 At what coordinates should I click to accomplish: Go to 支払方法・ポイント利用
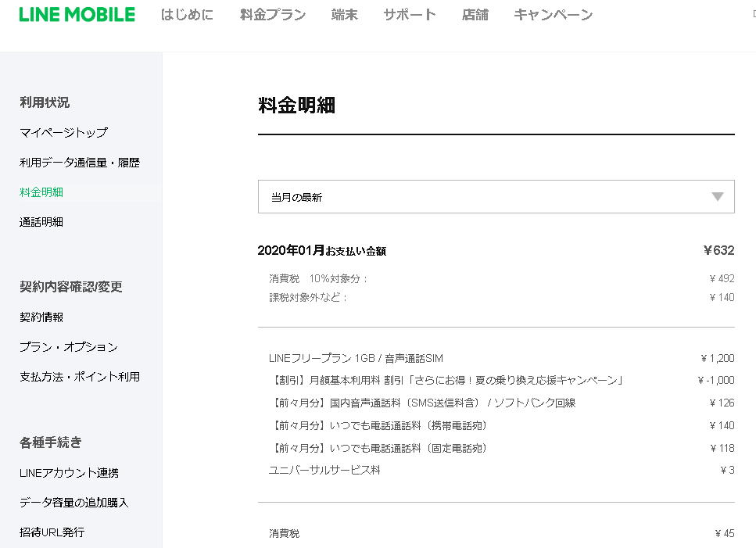[x=80, y=377]
